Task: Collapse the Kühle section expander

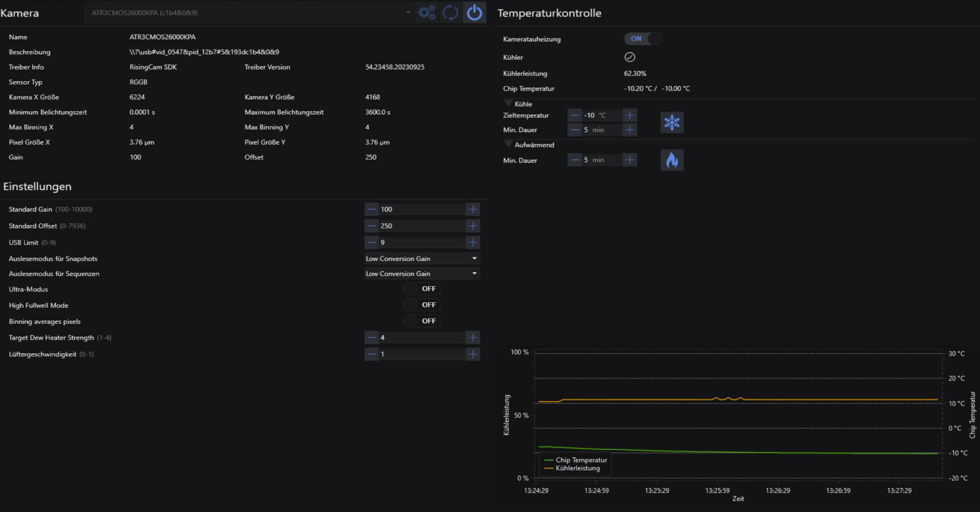Action: [x=508, y=104]
